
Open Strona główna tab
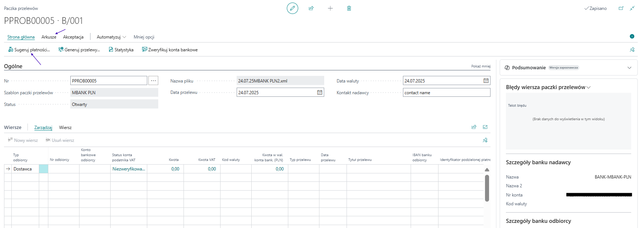click(x=21, y=37)
